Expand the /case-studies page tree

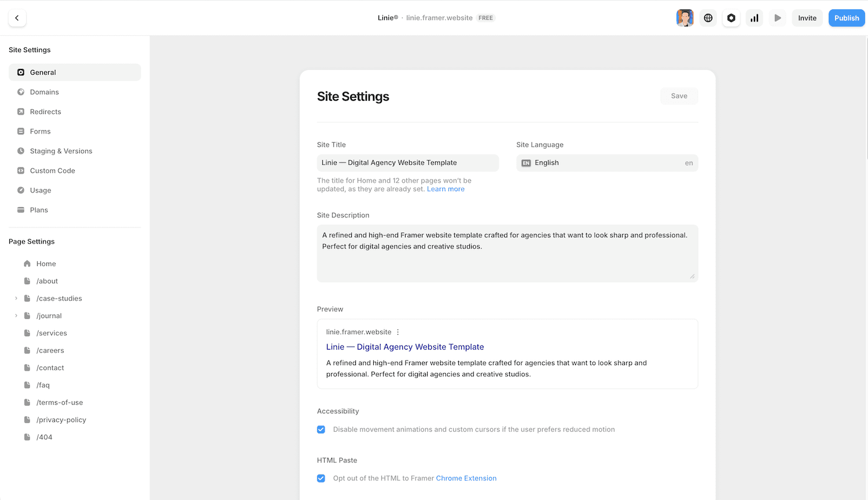click(16, 298)
